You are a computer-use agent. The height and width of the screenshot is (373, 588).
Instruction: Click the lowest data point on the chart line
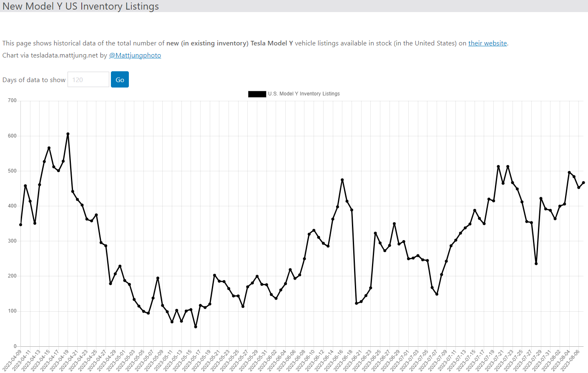coord(196,327)
